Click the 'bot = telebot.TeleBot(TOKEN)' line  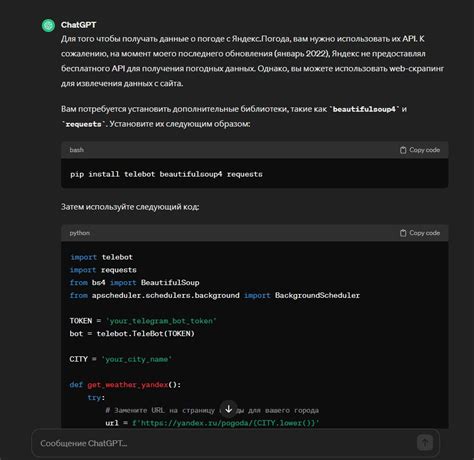(132, 334)
